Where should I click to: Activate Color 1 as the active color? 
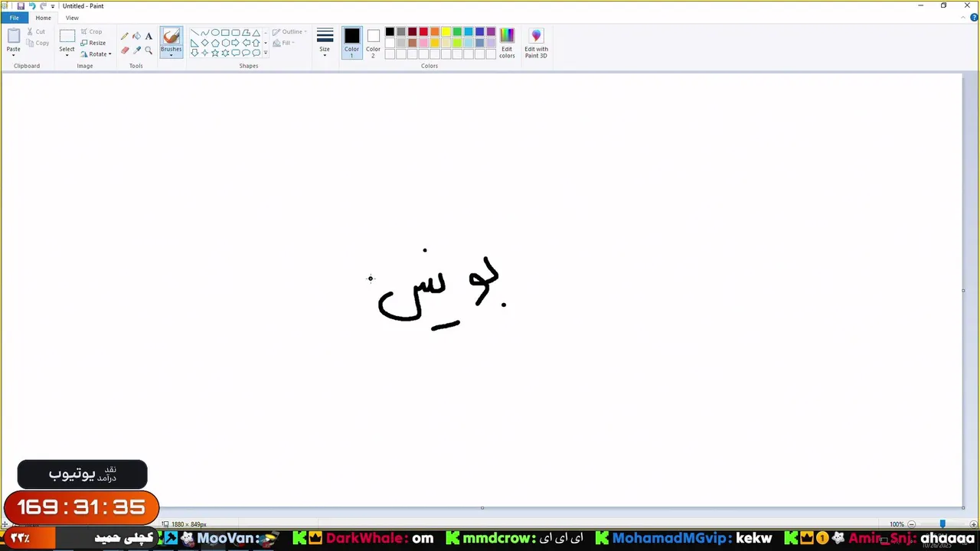[351, 42]
